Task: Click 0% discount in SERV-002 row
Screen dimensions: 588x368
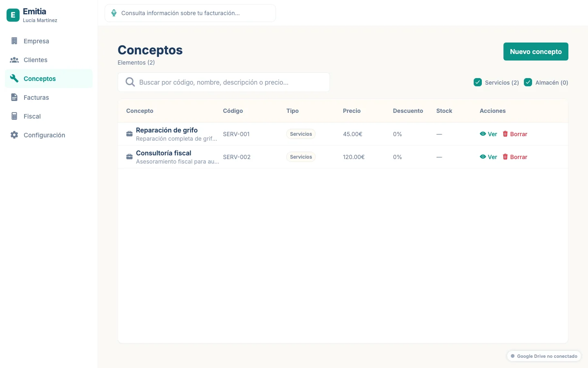Action: coord(397,157)
